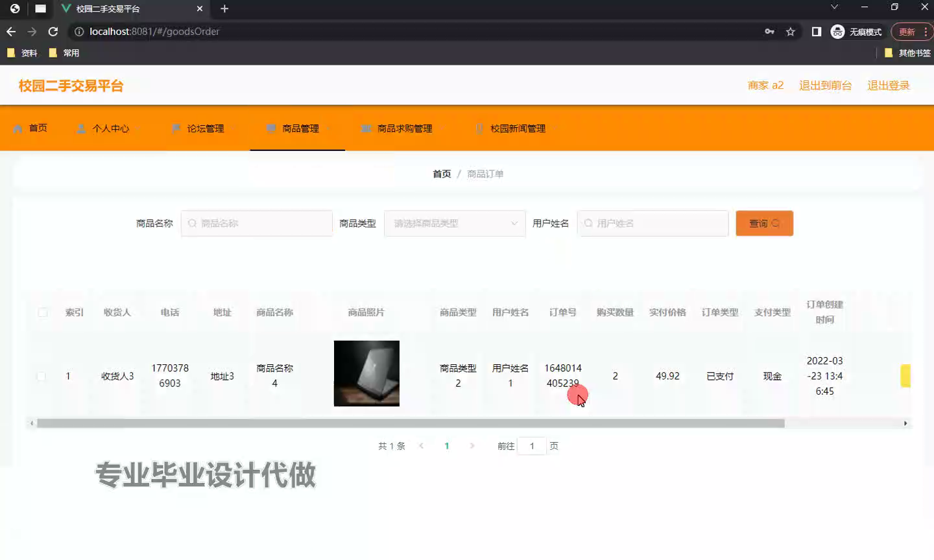Close the 校园二手交易平台 tab
Viewport: 934px width, 560px height.
tap(200, 8)
